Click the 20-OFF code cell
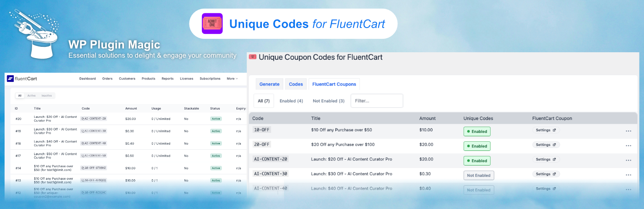644x209 pixels. (x=262, y=145)
